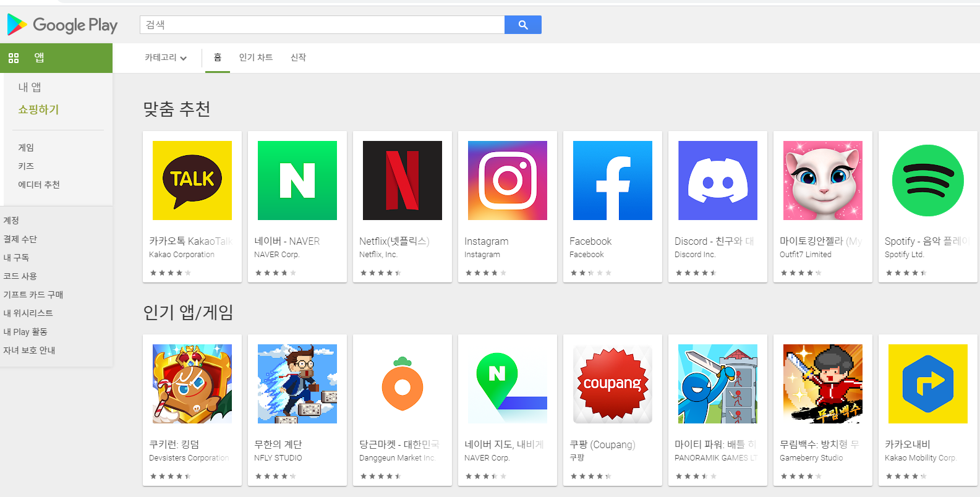Open the Netflix app icon

(403, 181)
